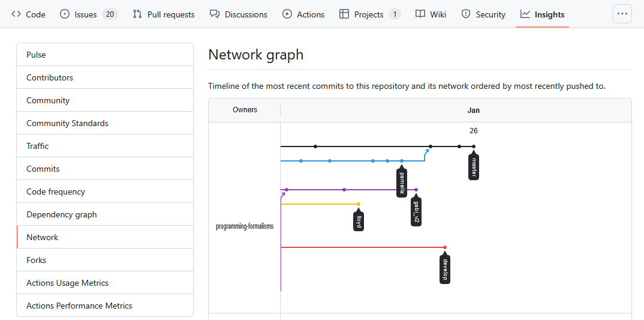Open the Security tab

pyautogui.click(x=483, y=14)
